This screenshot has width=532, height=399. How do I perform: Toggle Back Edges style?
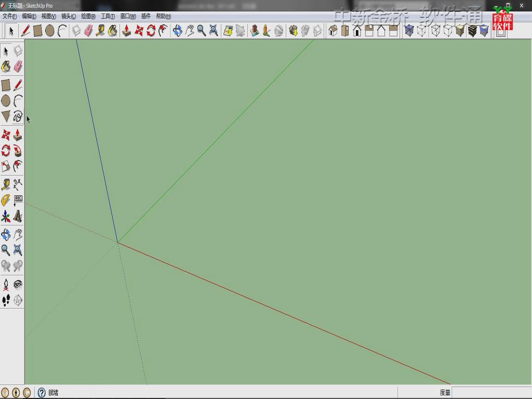click(x=421, y=31)
